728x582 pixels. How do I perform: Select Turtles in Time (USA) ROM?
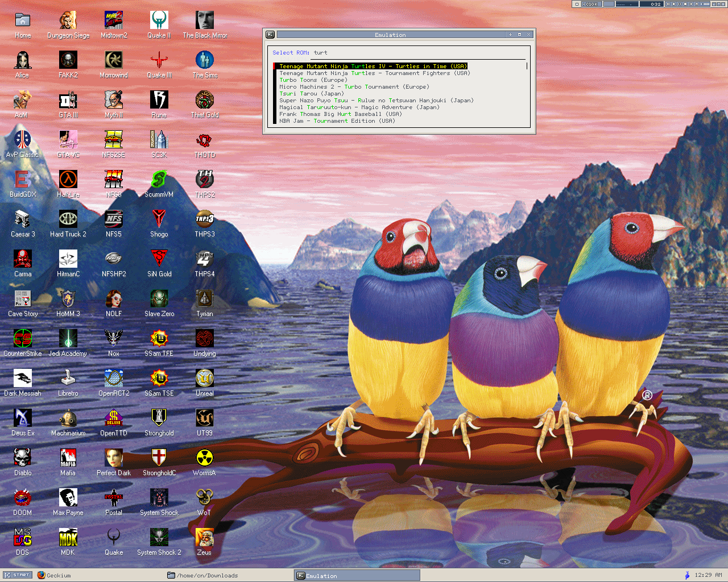coord(373,66)
